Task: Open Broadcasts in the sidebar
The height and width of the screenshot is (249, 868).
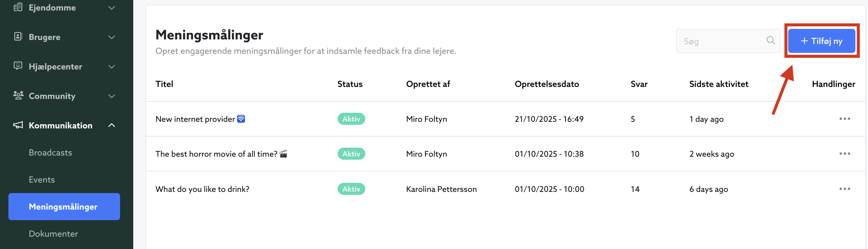Action: click(50, 152)
